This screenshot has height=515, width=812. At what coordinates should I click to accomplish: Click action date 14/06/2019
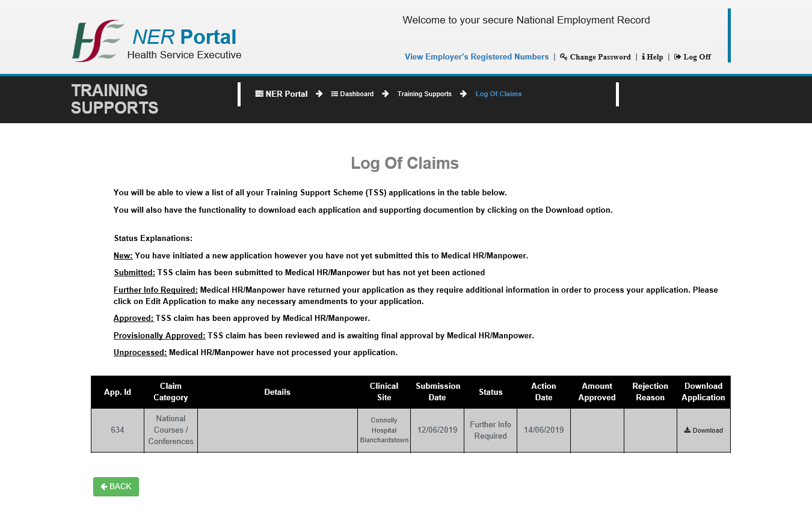click(x=544, y=430)
